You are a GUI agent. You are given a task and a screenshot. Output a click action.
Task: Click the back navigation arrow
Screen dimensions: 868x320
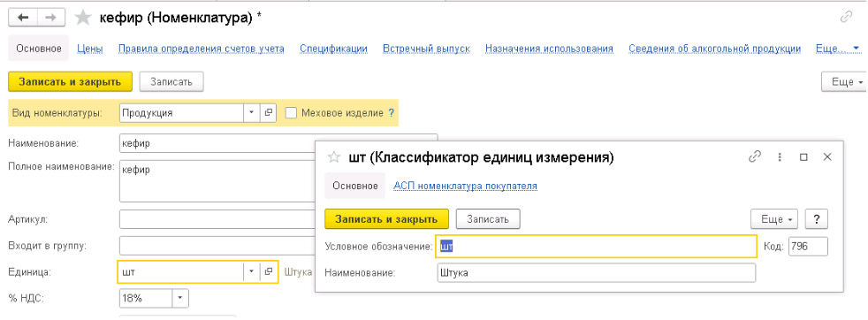coord(23,18)
